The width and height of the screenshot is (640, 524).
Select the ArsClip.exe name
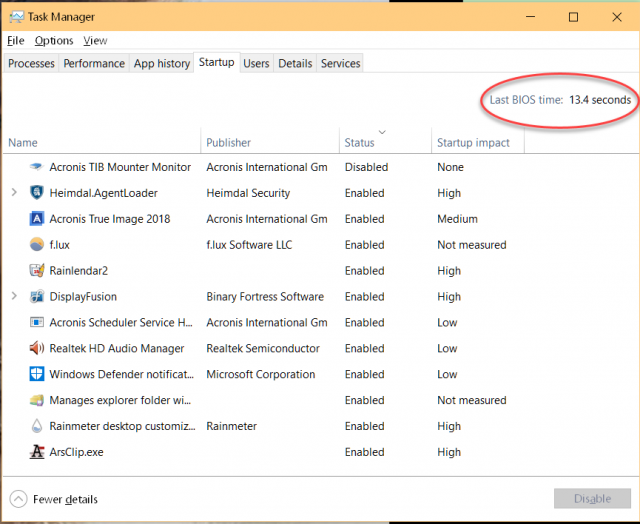pos(76,452)
